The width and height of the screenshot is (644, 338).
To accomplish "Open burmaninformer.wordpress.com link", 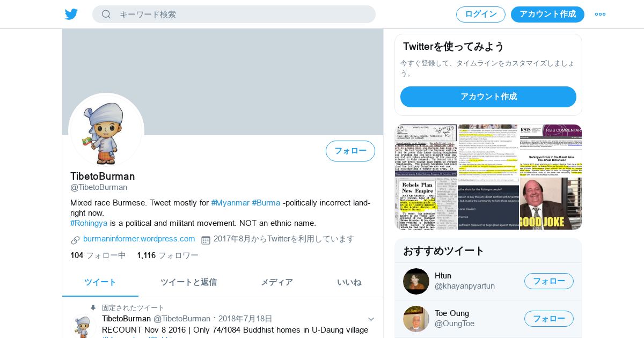I will pos(139,239).
